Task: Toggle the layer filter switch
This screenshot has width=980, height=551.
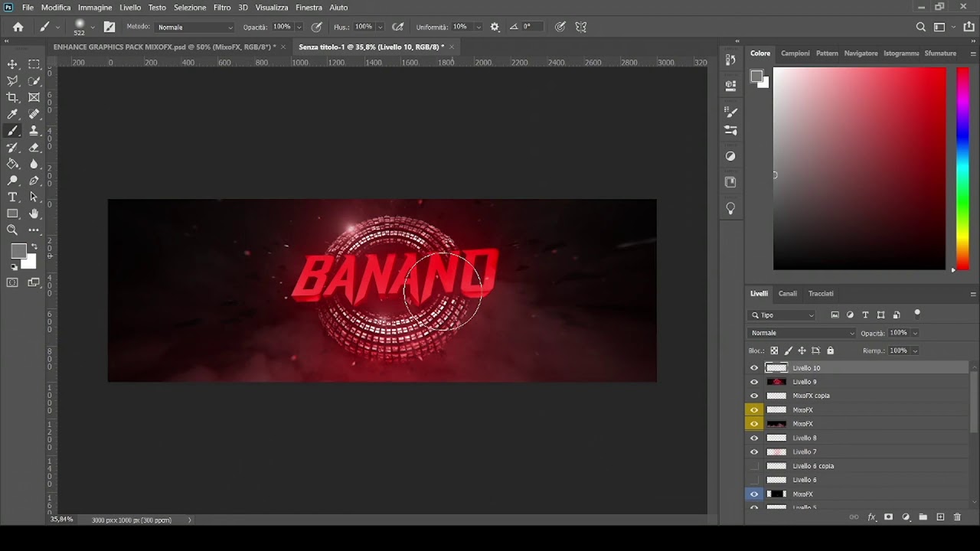Action: coord(917,314)
